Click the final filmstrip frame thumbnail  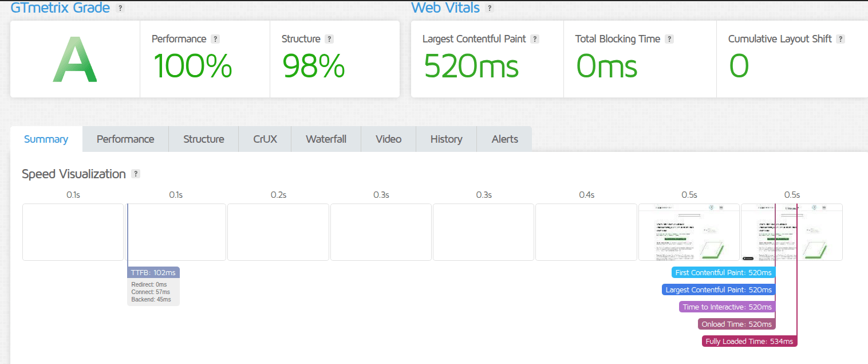792,232
